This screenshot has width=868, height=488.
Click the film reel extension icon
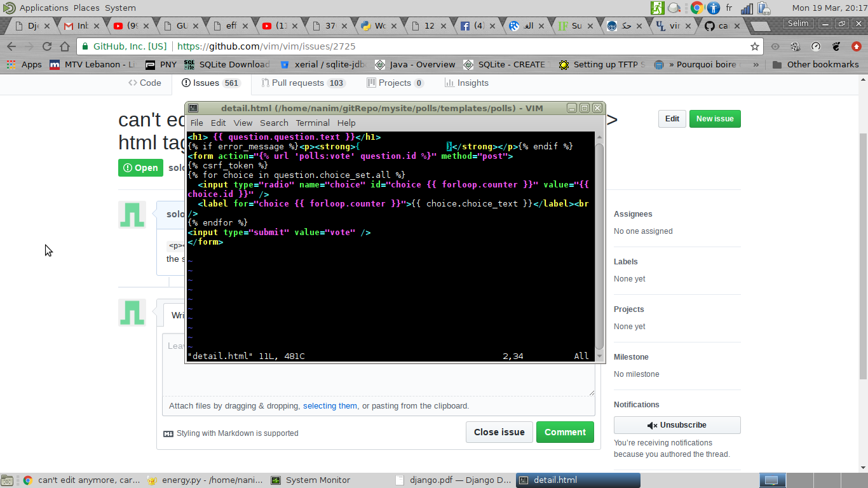click(x=795, y=46)
